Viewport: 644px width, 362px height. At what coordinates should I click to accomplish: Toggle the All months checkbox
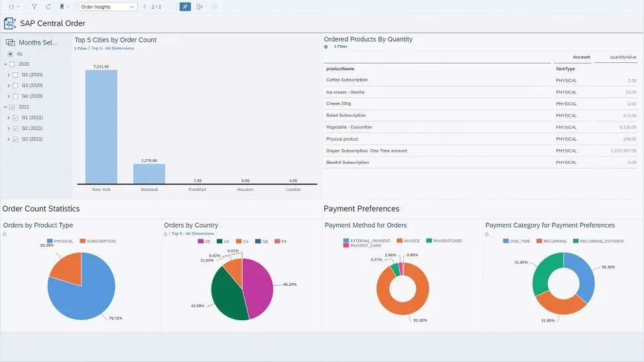(x=10, y=54)
